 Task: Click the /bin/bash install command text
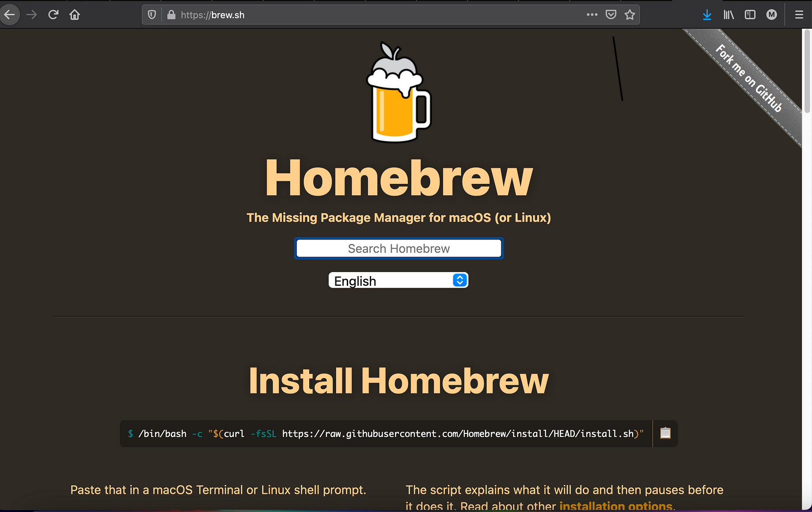(x=386, y=434)
